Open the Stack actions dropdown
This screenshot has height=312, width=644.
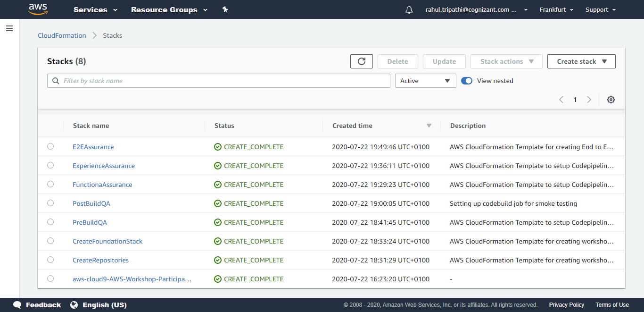click(x=507, y=61)
